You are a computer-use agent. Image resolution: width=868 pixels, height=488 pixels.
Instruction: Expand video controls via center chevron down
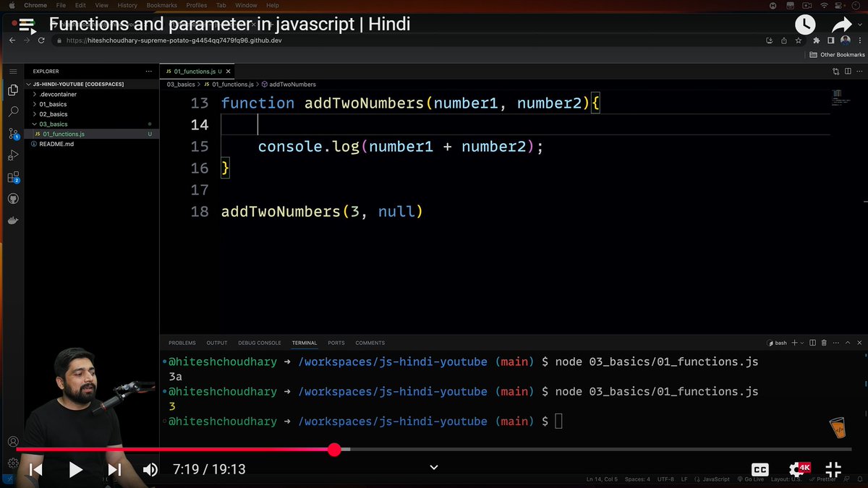click(434, 468)
